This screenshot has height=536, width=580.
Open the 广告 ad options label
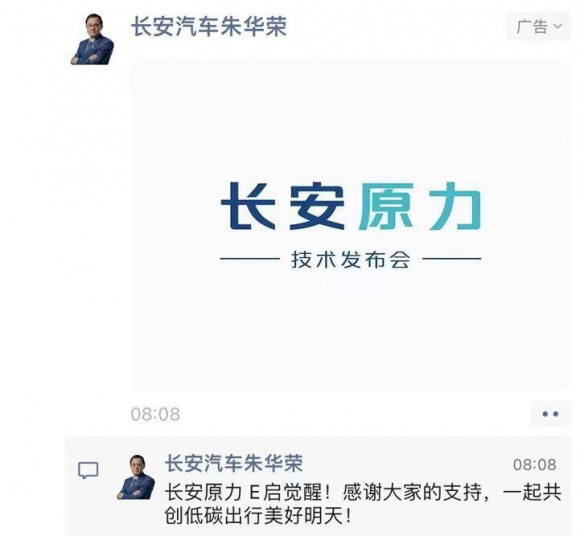click(x=532, y=27)
